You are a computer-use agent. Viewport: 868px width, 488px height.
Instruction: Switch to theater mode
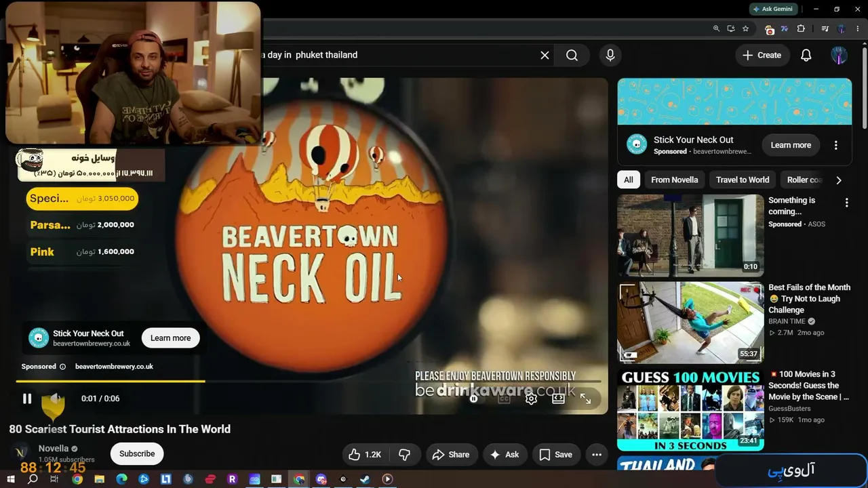[558, 399]
